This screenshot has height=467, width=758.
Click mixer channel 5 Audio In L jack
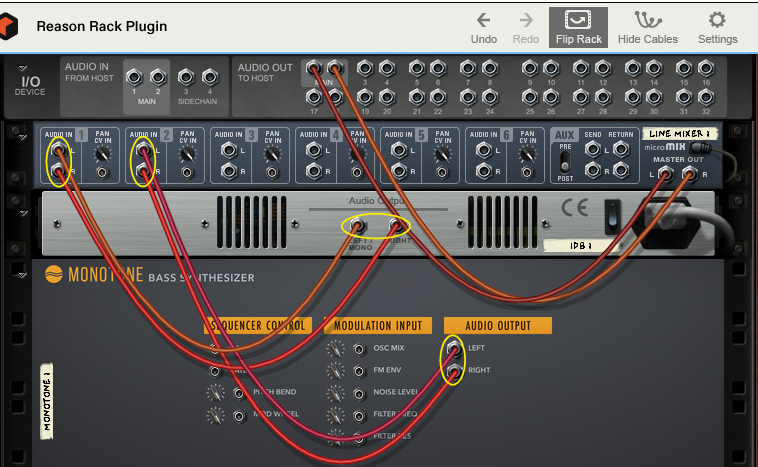point(399,150)
